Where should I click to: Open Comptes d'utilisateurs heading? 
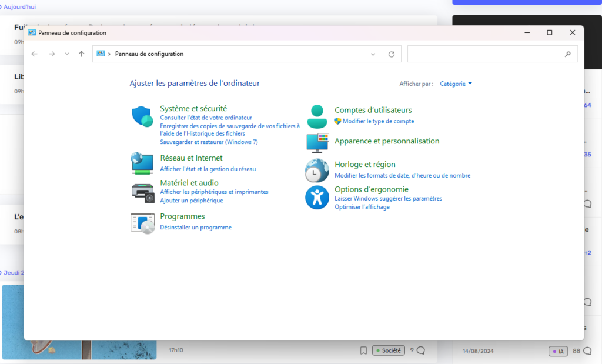(x=373, y=110)
